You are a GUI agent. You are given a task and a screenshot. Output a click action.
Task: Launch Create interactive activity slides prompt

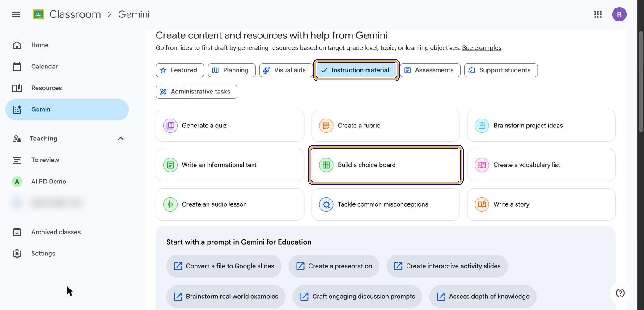tap(447, 266)
